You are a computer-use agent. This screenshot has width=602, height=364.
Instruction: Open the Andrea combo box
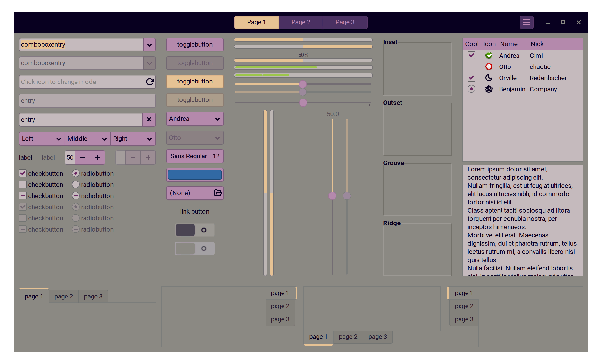pyautogui.click(x=195, y=119)
